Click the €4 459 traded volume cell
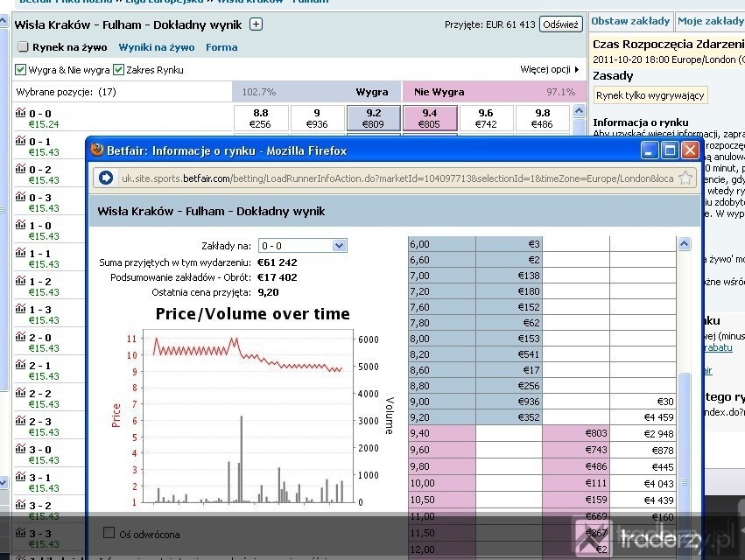Image resolution: width=745 pixels, height=560 pixels. tap(643, 417)
